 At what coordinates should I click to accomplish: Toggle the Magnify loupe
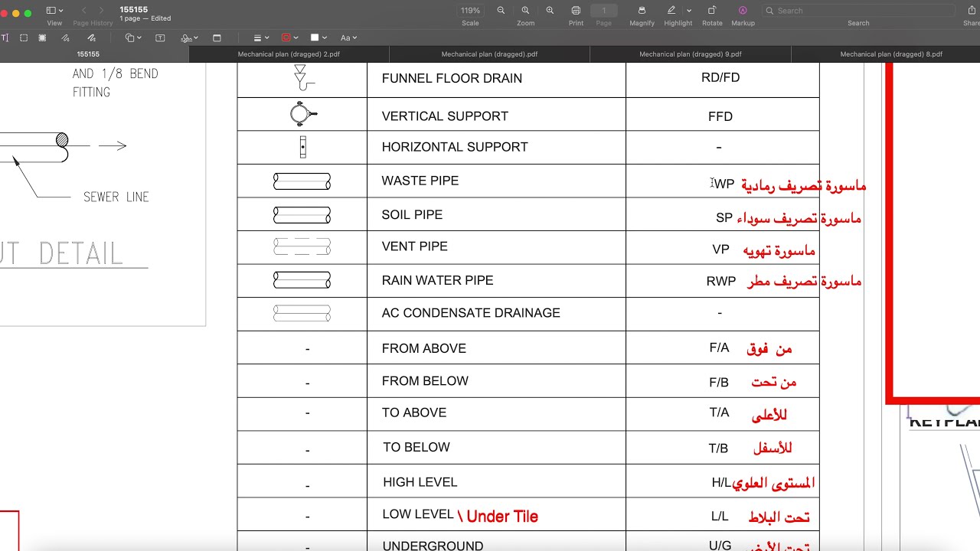pos(642,11)
